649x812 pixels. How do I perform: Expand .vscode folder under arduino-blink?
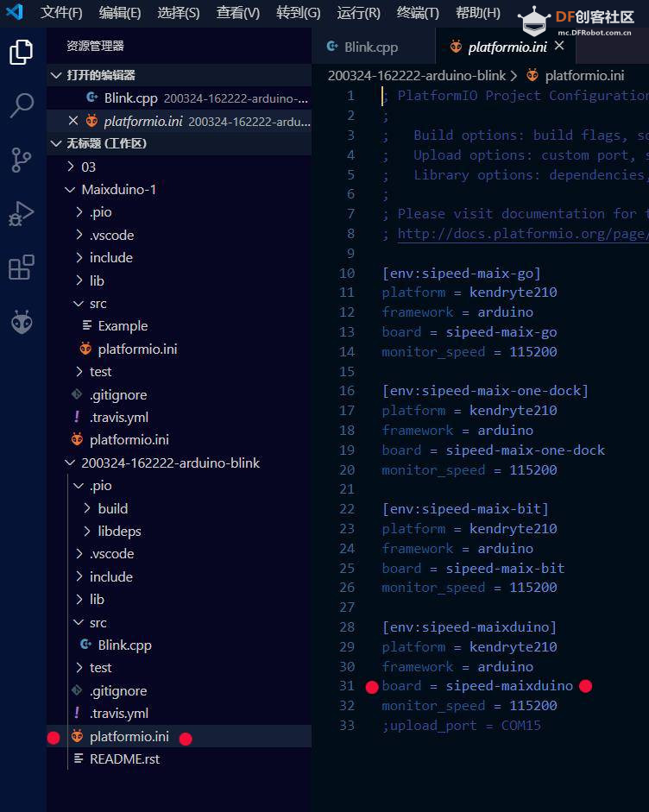coord(180,554)
